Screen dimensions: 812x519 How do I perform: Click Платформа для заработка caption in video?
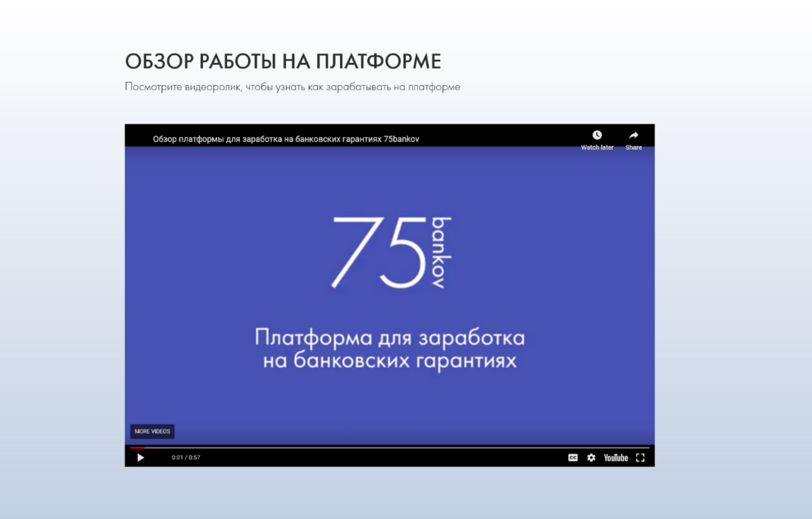(390, 349)
